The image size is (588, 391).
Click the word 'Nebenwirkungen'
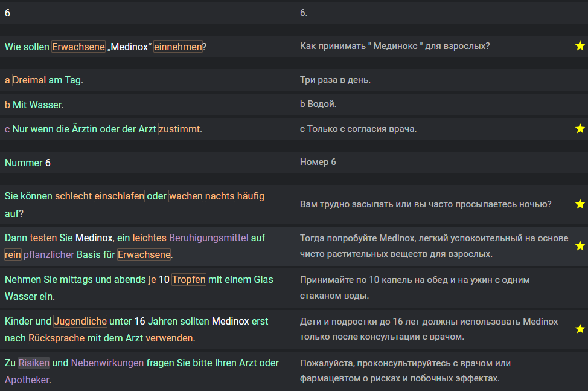pyautogui.click(x=107, y=363)
